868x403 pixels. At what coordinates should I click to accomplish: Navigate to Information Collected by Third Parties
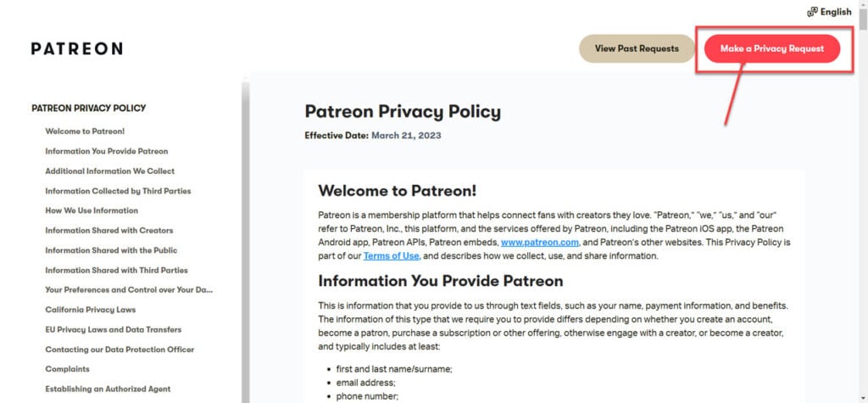tap(118, 191)
